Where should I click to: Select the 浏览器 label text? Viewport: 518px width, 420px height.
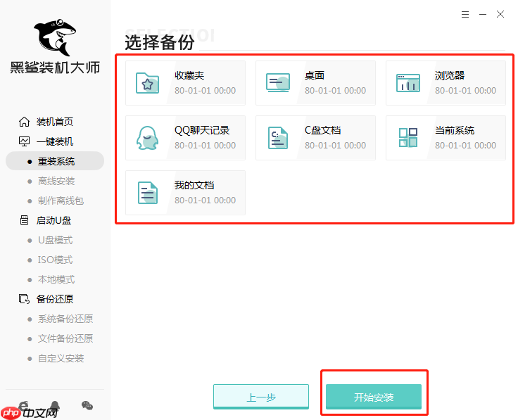point(450,75)
